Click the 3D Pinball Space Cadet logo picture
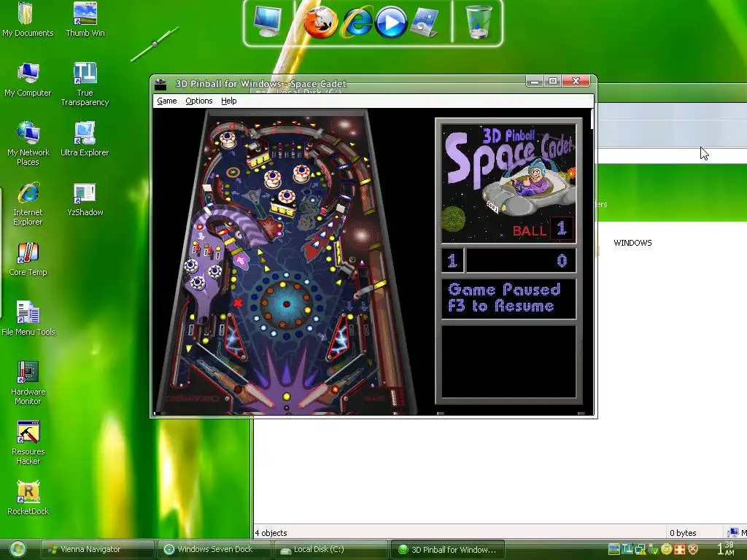Screen dimensions: 747x560 pos(508,184)
